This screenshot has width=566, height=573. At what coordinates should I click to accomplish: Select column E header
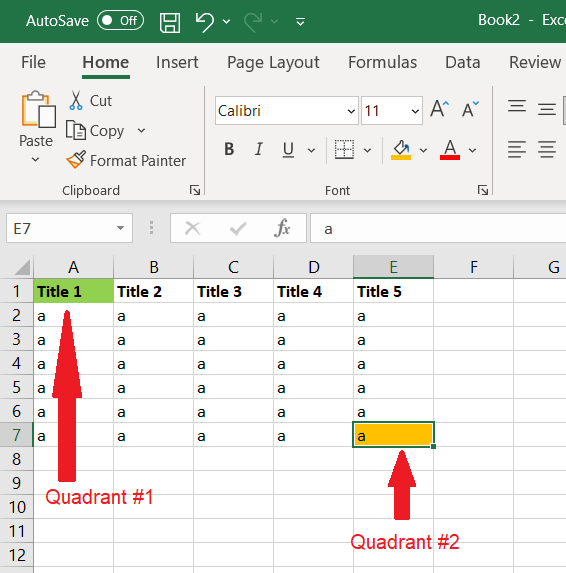394,267
